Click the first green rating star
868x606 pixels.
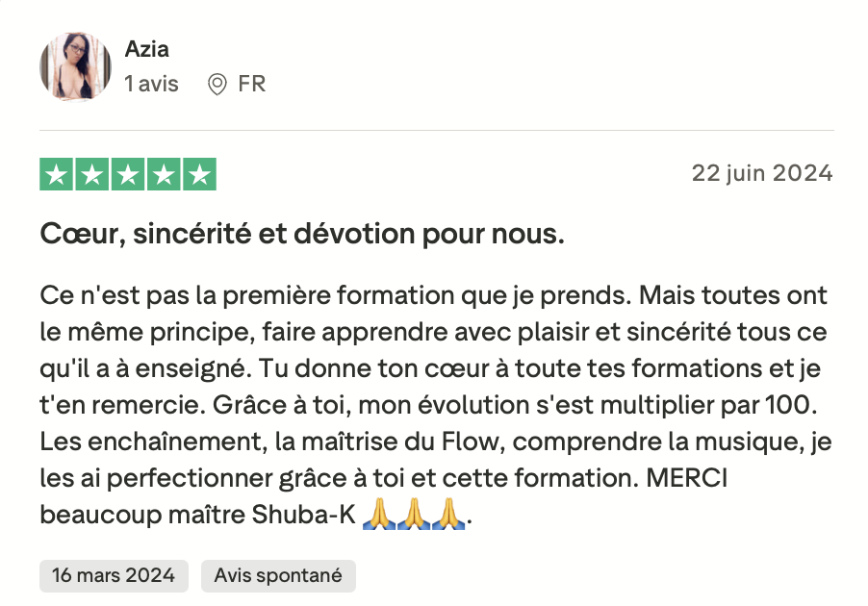pos(58,173)
